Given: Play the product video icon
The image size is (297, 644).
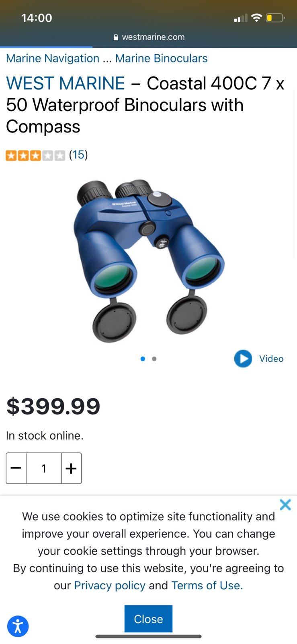Looking at the screenshot, I should click(243, 359).
